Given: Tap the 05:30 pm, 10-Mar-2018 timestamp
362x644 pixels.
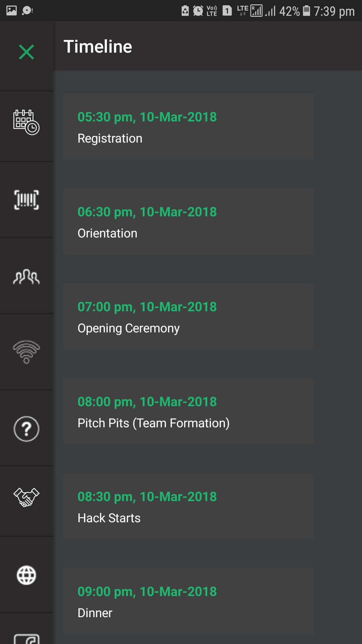Looking at the screenshot, I should [147, 117].
